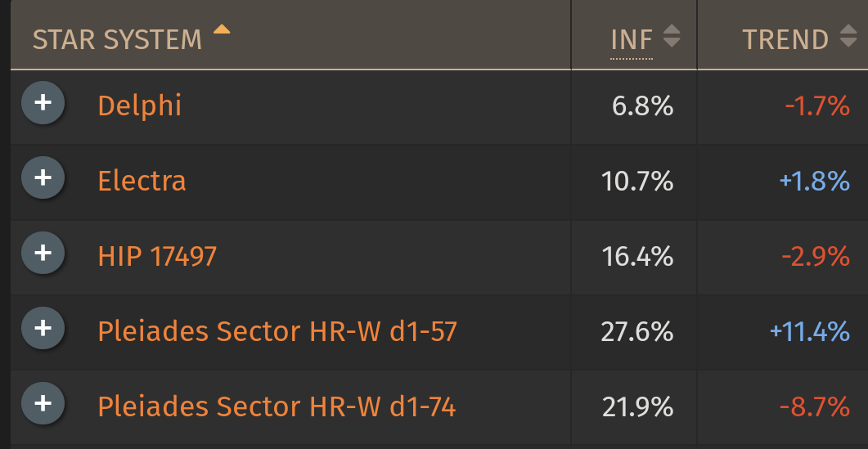Expand Pleiades Sector HR-W d1-74 row
The height and width of the screenshot is (449, 868).
(x=43, y=403)
